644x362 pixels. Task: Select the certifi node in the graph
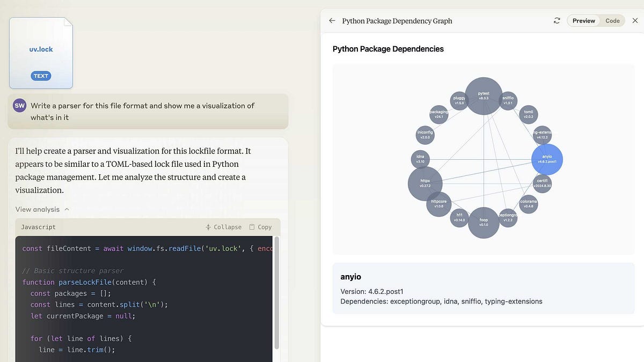[542, 183]
